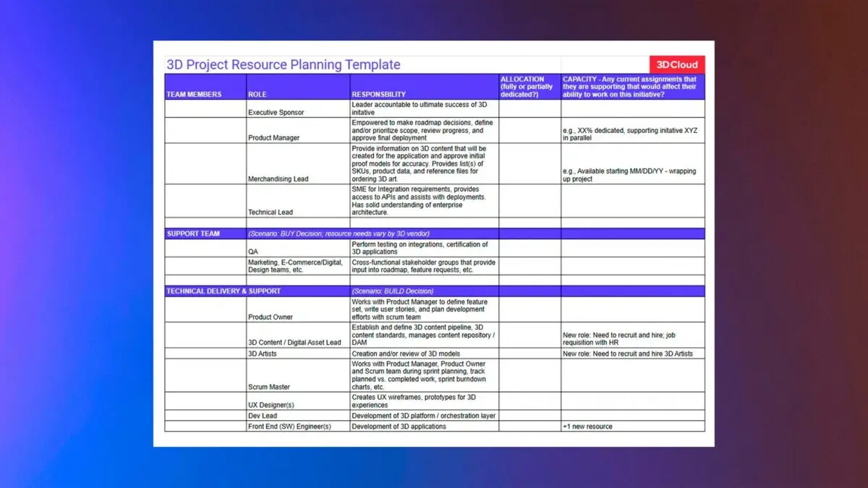Image resolution: width=868 pixels, height=488 pixels.
Task: Click the ROLE column header
Action: 298,87
